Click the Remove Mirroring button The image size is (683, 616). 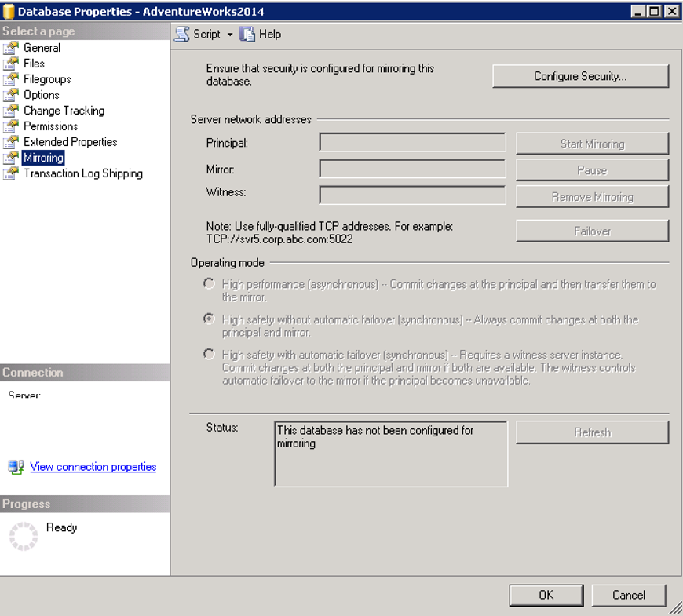coord(593,197)
